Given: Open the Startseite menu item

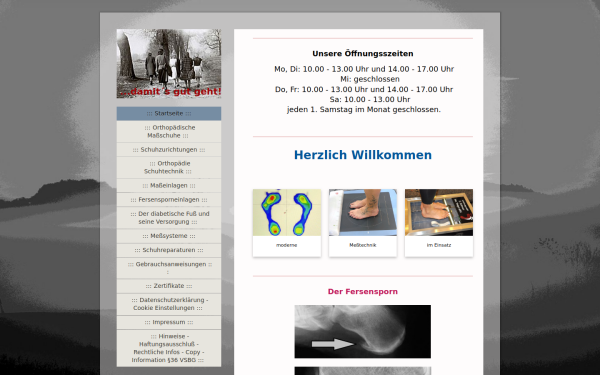Looking at the screenshot, I should 169,114.
